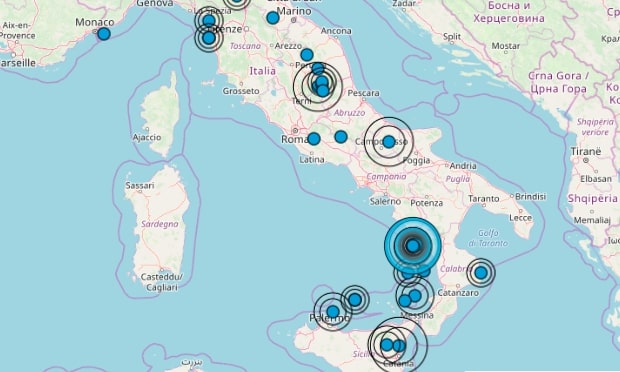Viewport: 620px width, 372px height.
Task: Click the Salerno label
Action: click(385, 202)
